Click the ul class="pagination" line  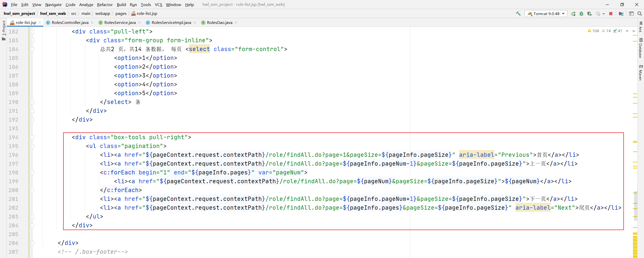coord(126,146)
